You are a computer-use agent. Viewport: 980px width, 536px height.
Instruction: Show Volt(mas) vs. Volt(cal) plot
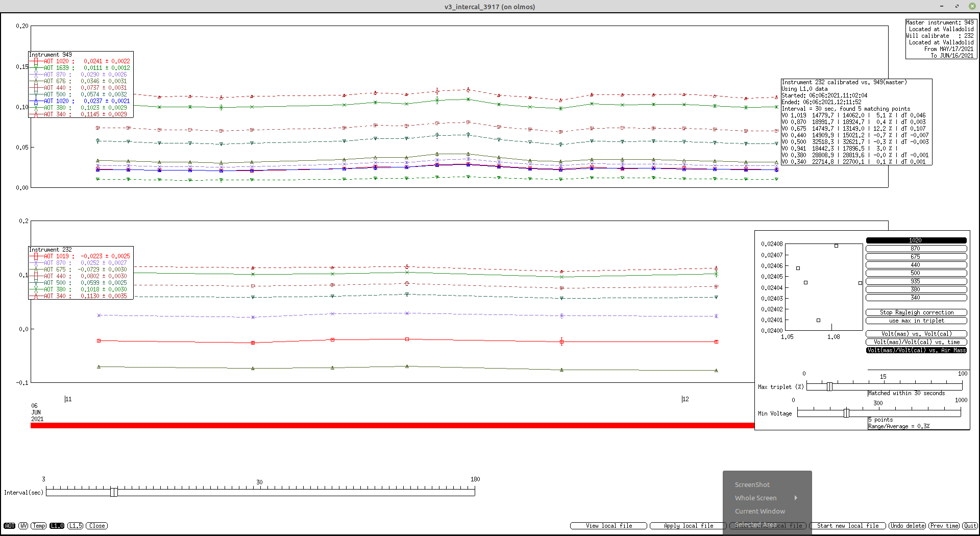point(916,334)
